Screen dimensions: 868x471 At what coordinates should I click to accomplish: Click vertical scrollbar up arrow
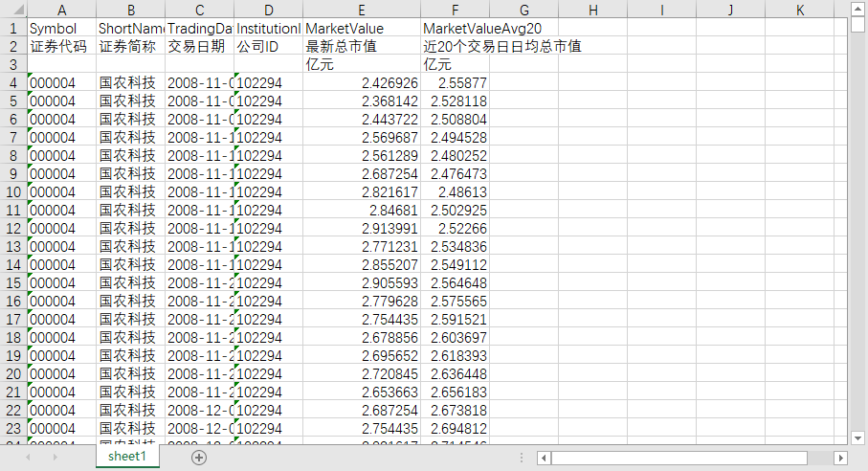click(857, 9)
